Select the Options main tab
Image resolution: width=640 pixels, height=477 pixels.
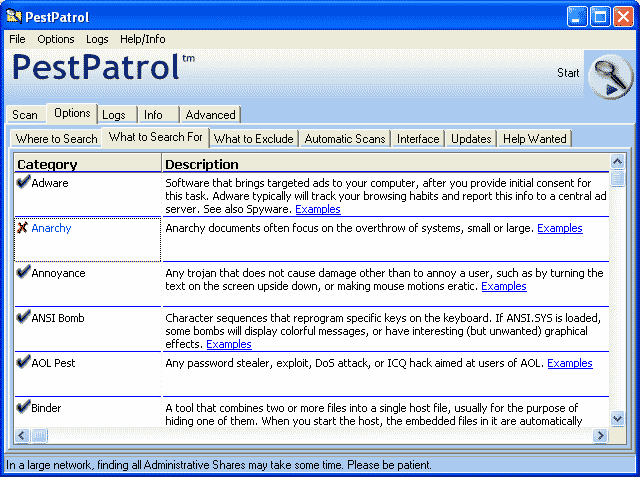point(72,113)
